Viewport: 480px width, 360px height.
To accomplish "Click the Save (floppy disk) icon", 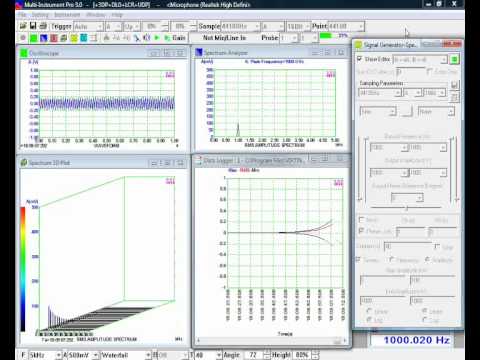I will point(33,26).
